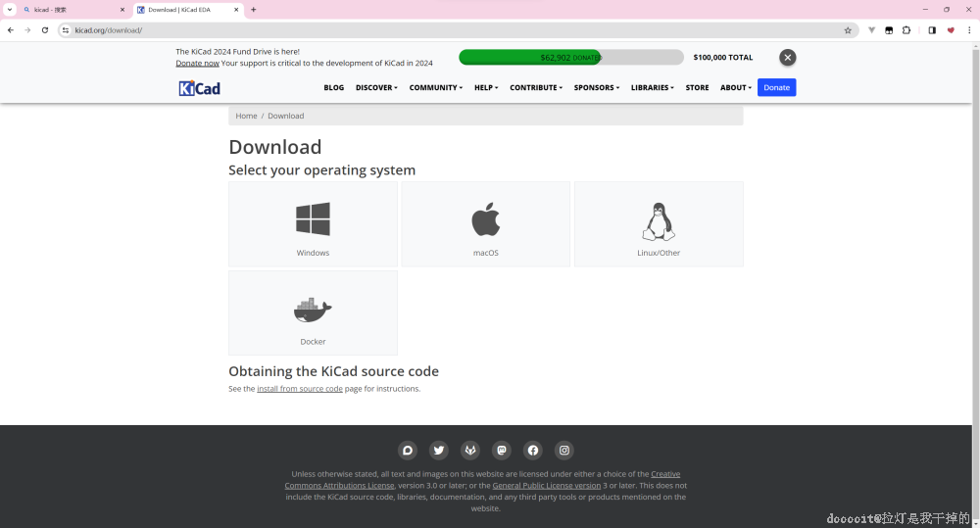Open the Docker whale download card
Image resolution: width=980 pixels, height=528 pixels.
pyautogui.click(x=313, y=313)
